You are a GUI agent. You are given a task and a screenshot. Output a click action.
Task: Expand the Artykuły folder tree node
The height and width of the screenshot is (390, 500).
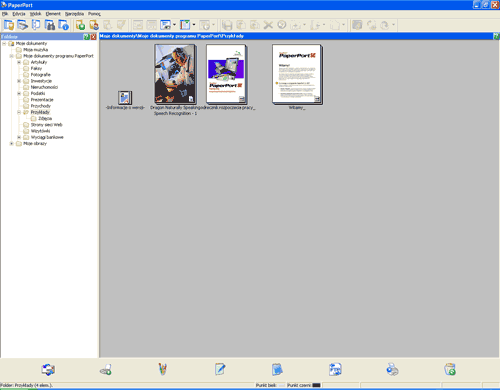[19, 62]
